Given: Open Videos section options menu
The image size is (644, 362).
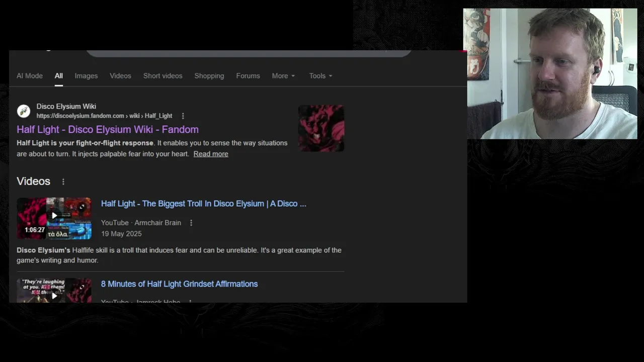Looking at the screenshot, I should [x=63, y=182].
